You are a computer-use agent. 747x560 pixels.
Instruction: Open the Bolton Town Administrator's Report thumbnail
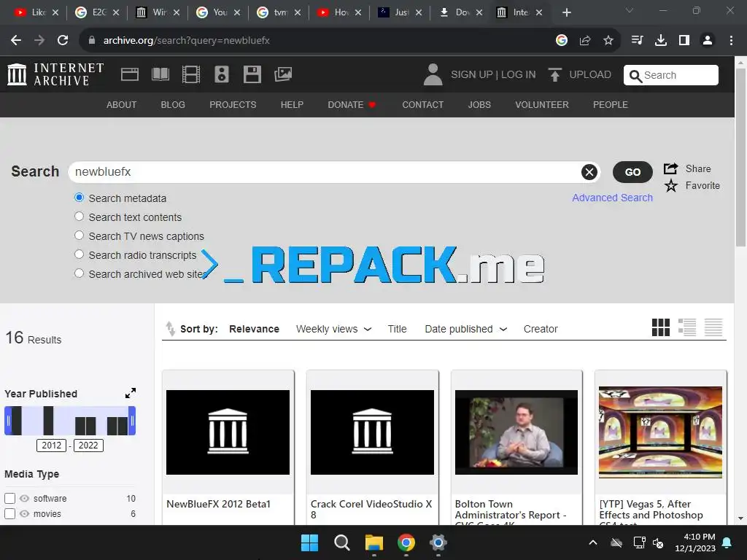point(516,432)
